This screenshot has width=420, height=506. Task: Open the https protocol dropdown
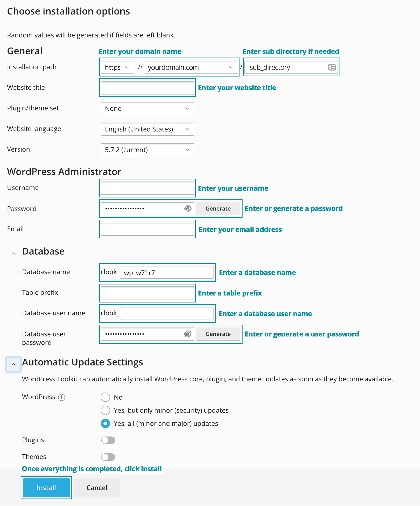[117, 67]
